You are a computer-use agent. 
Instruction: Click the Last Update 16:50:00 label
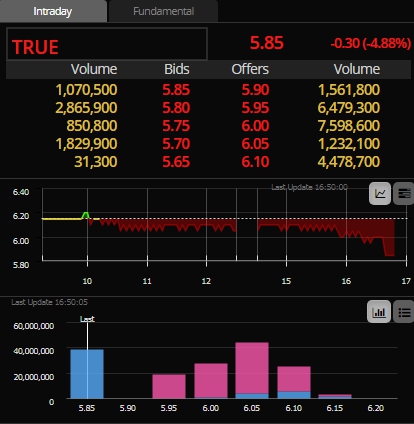(x=309, y=187)
